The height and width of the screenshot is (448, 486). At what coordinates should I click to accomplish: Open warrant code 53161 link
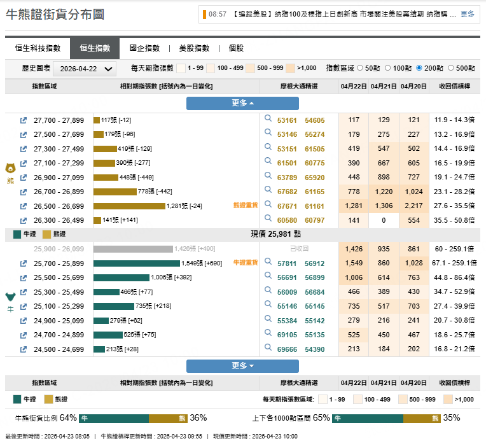[287, 120]
